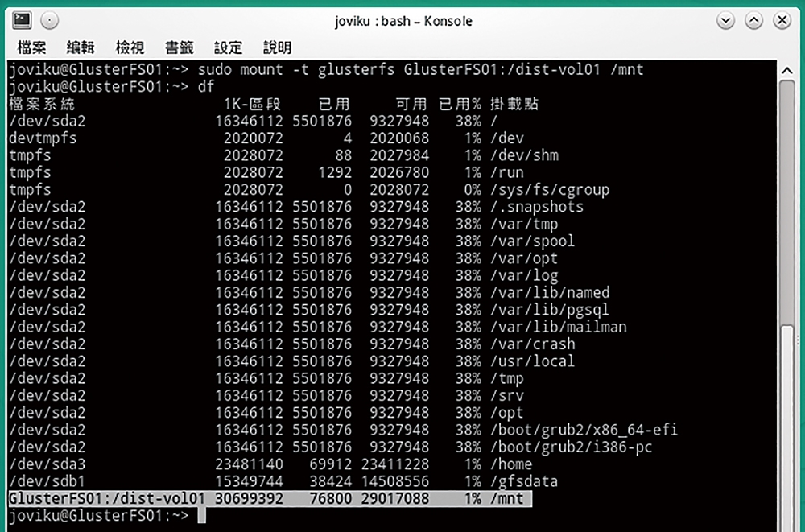Viewport: 805px width, 532px height.
Task: Click the 15349744 size value
Action: click(249, 481)
